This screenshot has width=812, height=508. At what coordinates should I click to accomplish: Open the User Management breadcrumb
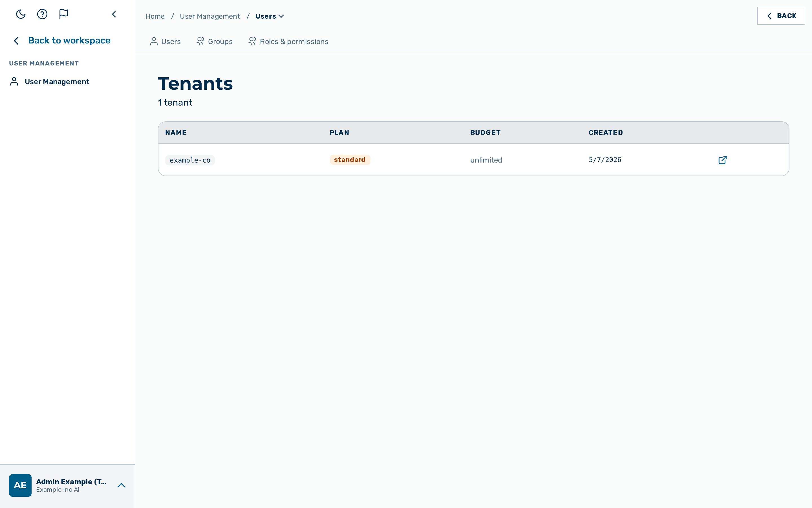point(210,16)
